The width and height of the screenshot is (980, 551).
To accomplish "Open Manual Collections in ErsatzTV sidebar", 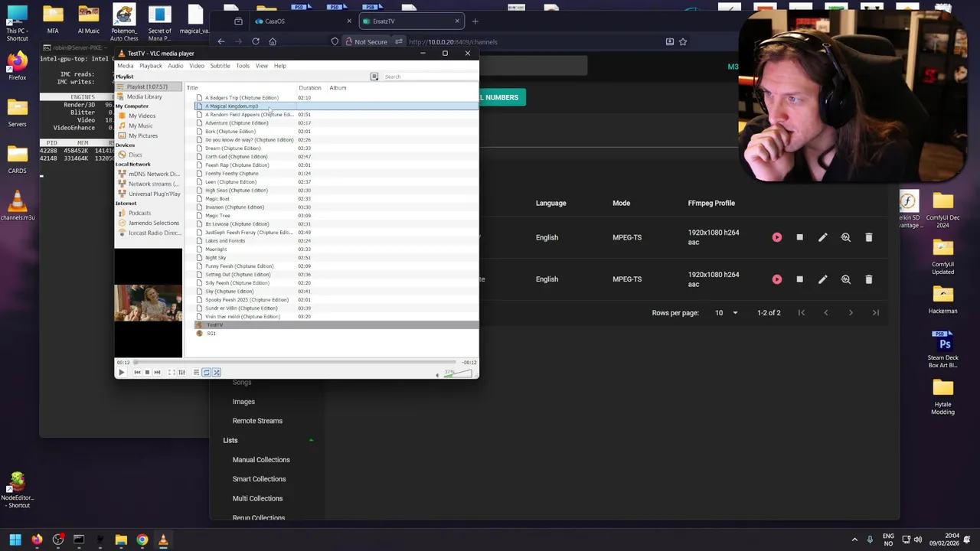I will (x=261, y=460).
